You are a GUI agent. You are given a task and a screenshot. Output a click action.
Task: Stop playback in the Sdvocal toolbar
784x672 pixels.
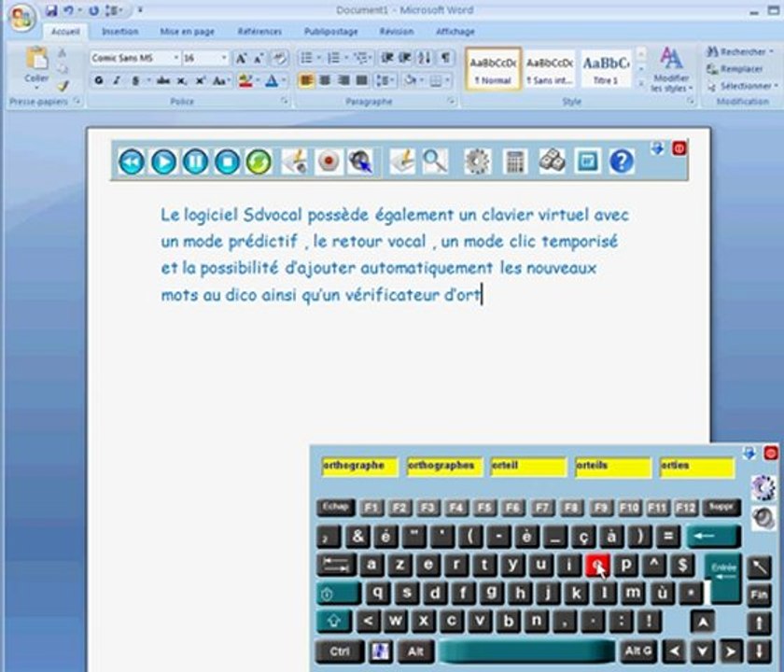228,162
